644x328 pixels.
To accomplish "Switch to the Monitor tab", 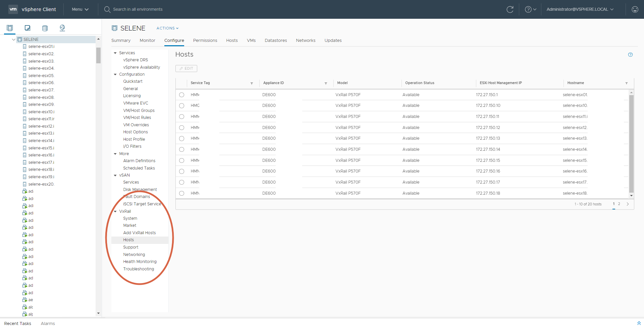I will (147, 41).
